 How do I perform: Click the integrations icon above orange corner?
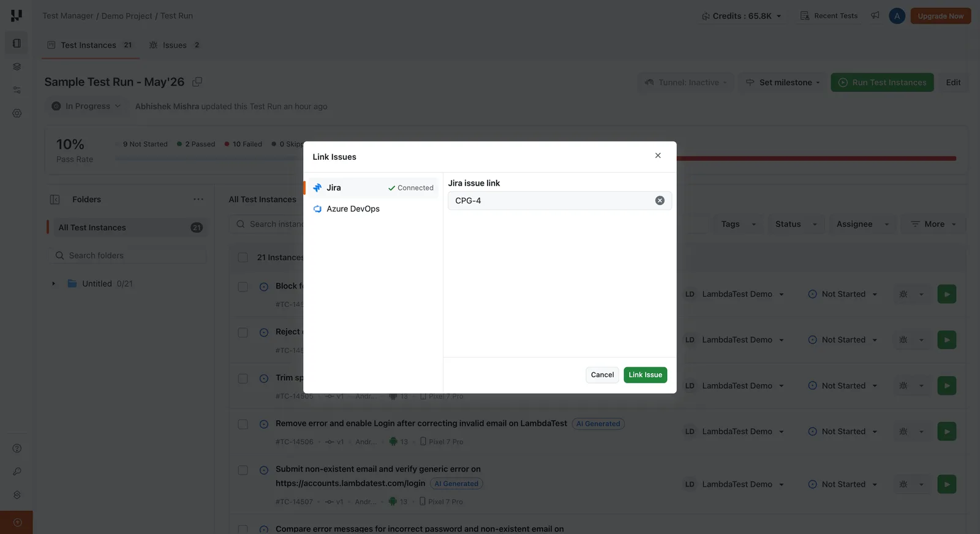tap(17, 495)
